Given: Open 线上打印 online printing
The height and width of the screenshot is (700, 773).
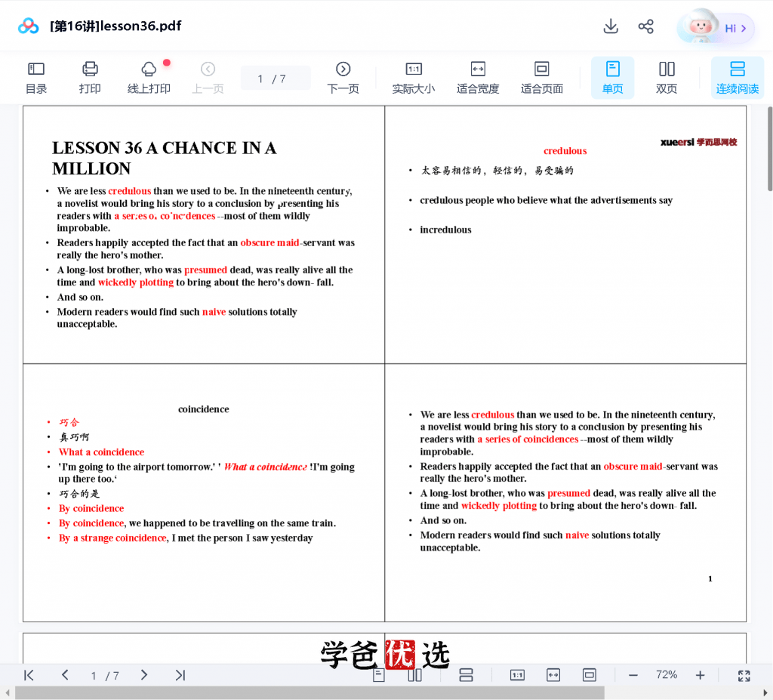Looking at the screenshot, I should (x=149, y=78).
